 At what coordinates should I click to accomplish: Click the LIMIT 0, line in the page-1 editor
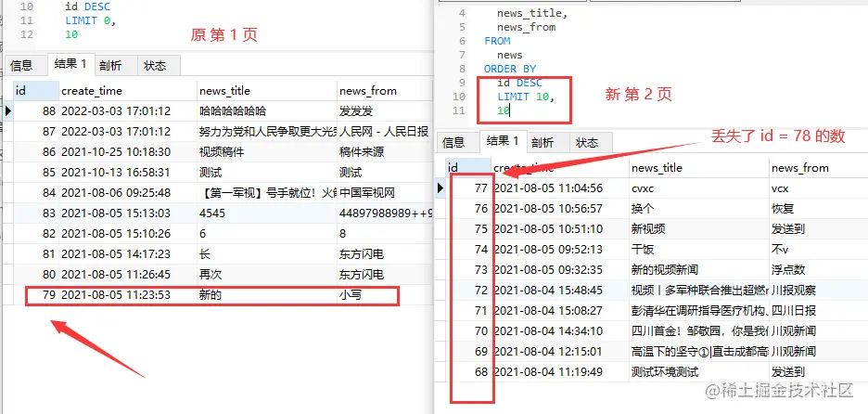point(90,21)
